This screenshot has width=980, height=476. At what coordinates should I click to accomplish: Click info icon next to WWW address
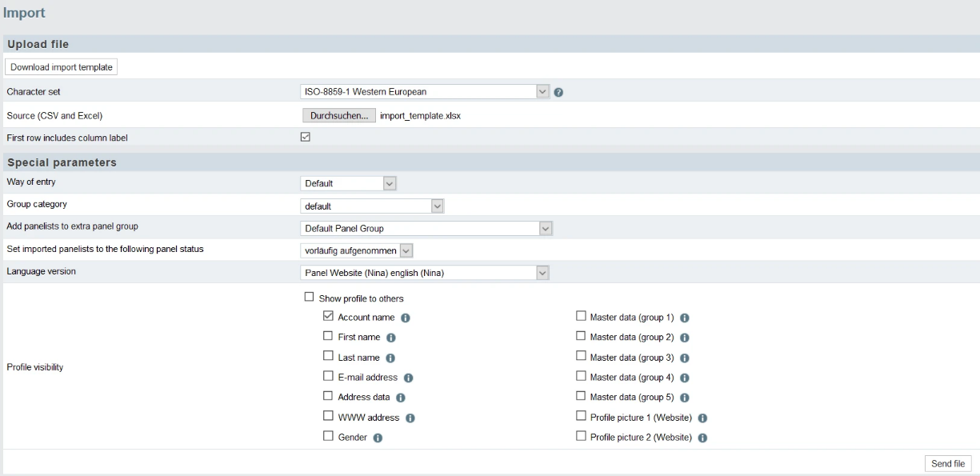tap(410, 418)
